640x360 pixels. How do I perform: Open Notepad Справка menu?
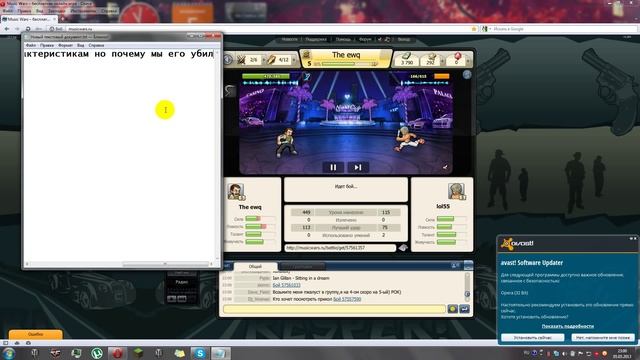coord(96,45)
